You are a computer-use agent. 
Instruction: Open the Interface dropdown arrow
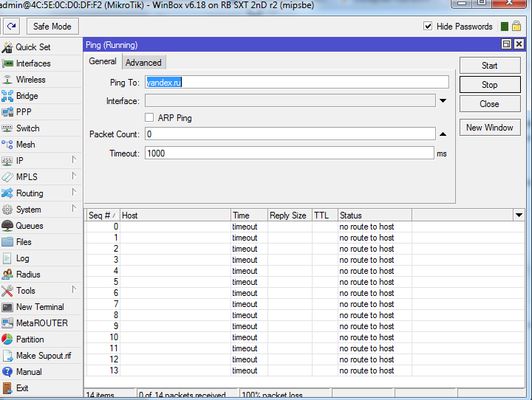(443, 100)
